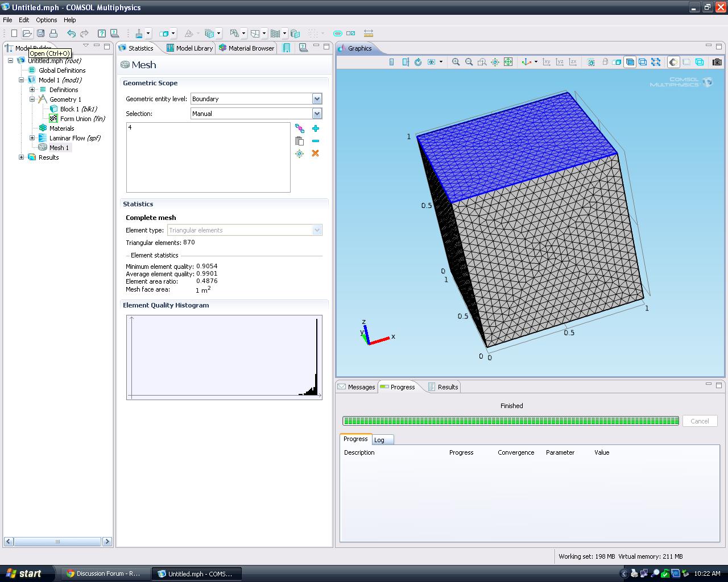This screenshot has width=728, height=582.
Task: Click the Save floppy disk icon
Action: click(40, 34)
